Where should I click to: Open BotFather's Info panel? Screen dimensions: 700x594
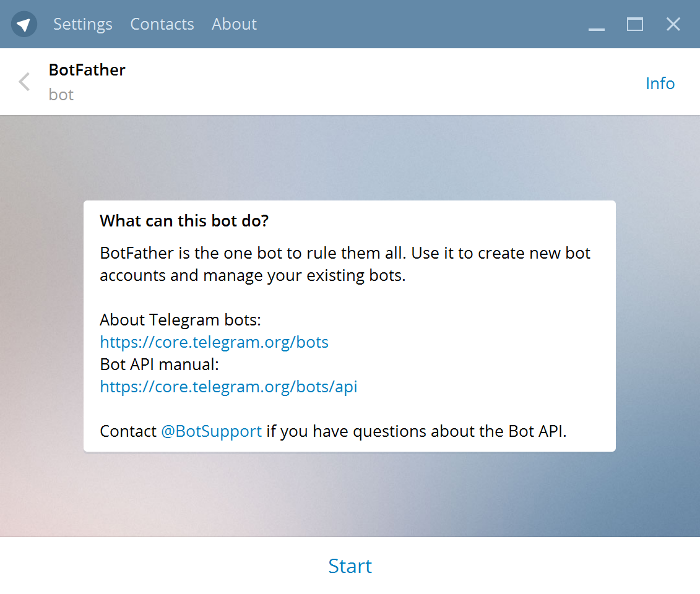click(660, 83)
